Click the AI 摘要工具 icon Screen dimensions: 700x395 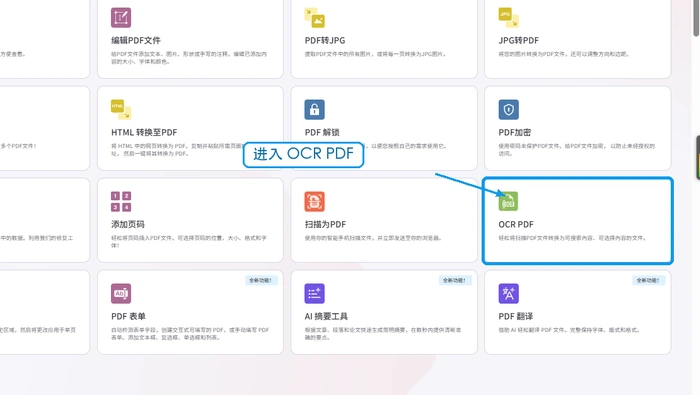[314, 293]
